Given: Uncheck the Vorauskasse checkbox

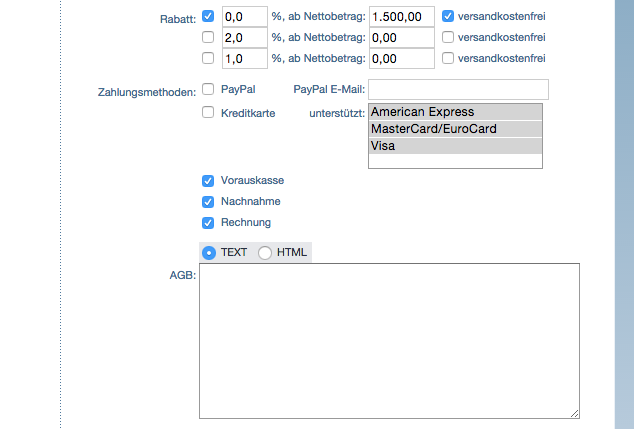Looking at the screenshot, I should click(x=208, y=181).
